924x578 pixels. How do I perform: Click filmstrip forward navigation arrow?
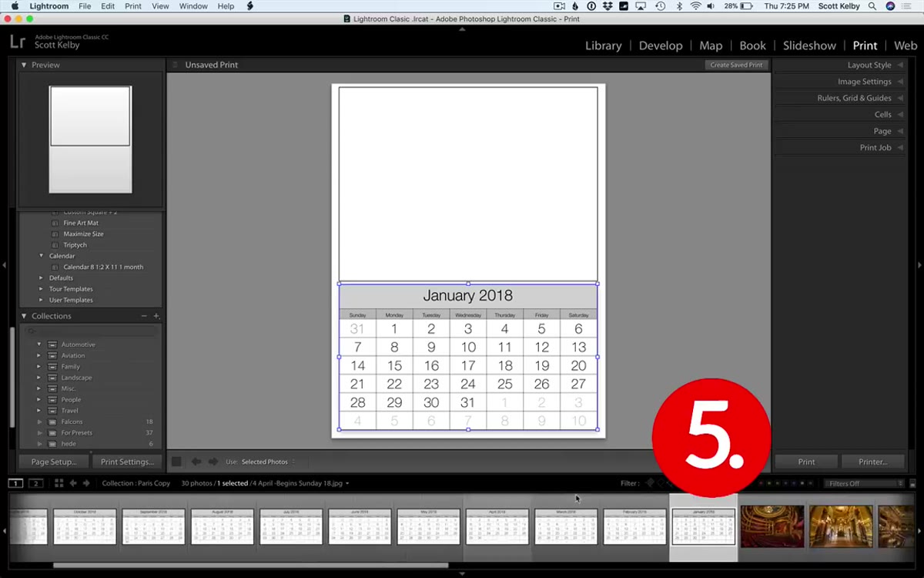pos(86,483)
